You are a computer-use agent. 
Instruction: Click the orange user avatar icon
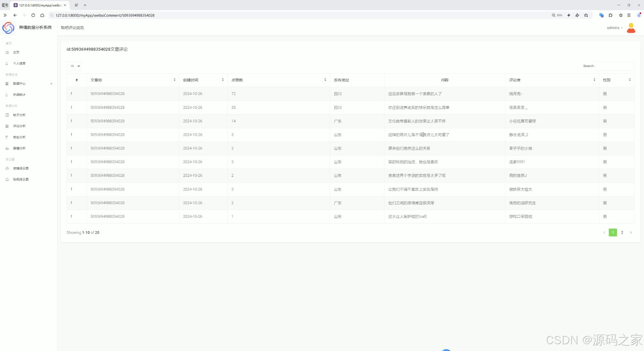click(631, 28)
